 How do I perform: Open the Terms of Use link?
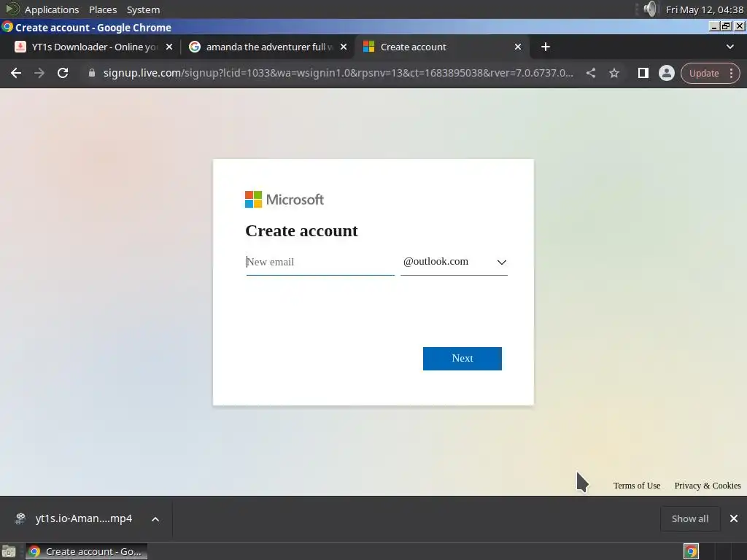click(636, 485)
